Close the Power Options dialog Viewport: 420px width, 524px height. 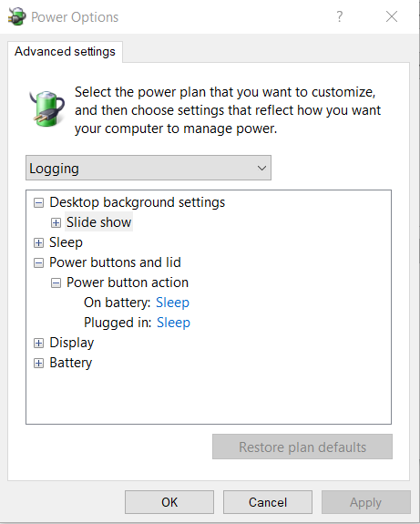(392, 16)
